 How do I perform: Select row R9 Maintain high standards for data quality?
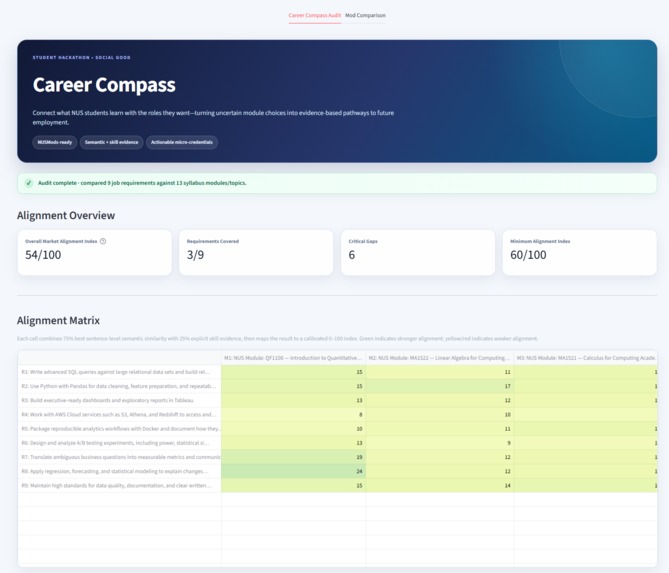point(119,485)
